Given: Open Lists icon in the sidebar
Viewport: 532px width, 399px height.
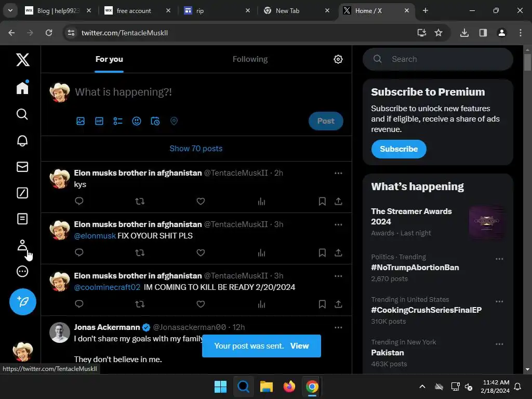Looking at the screenshot, I should pos(22,219).
